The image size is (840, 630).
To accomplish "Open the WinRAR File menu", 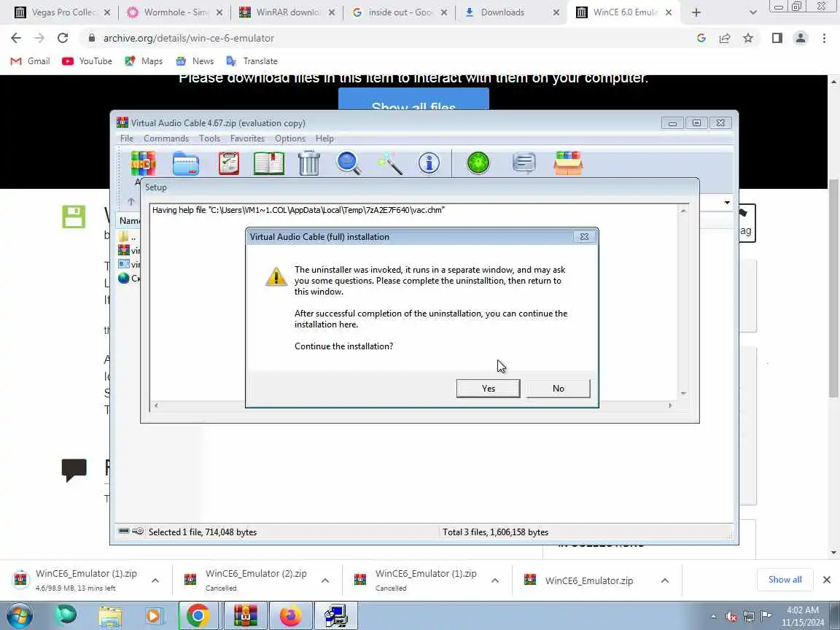I will click(127, 139).
